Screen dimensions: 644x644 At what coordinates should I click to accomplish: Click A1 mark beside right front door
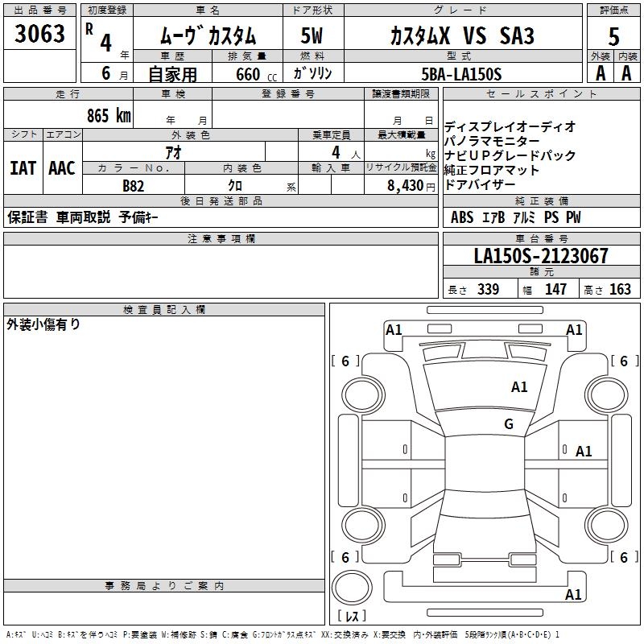(583, 452)
